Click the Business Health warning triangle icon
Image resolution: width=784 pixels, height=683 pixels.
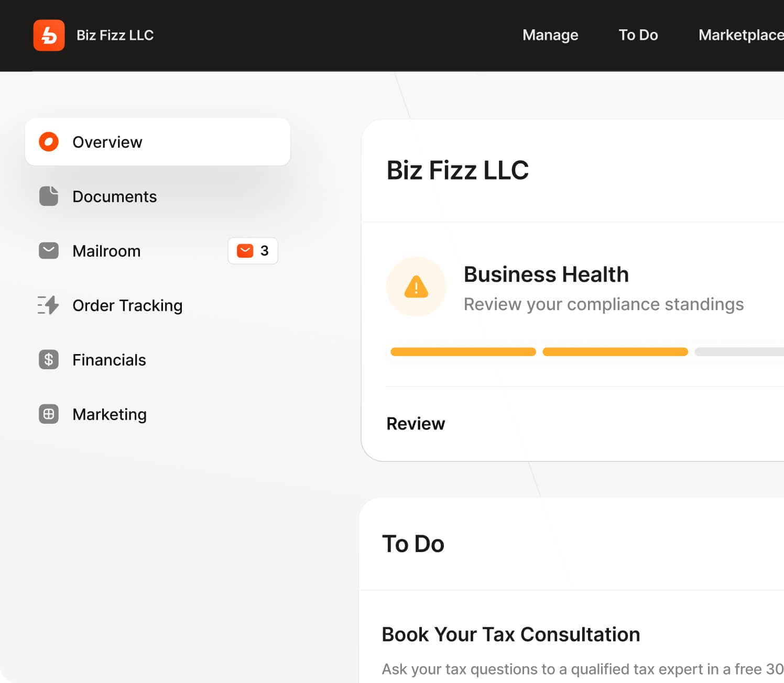pos(416,287)
